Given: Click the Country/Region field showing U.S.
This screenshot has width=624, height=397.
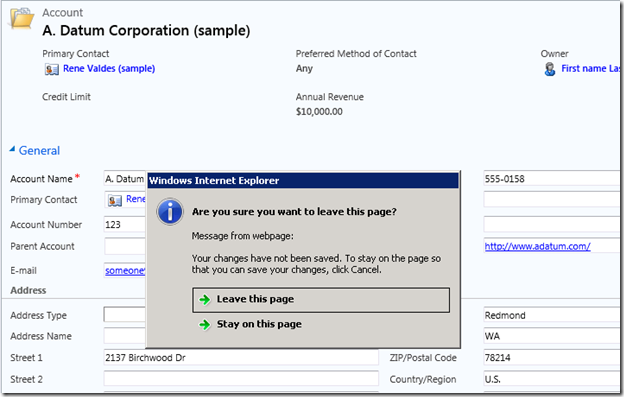Looking at the screenshot, I should 552,379.
